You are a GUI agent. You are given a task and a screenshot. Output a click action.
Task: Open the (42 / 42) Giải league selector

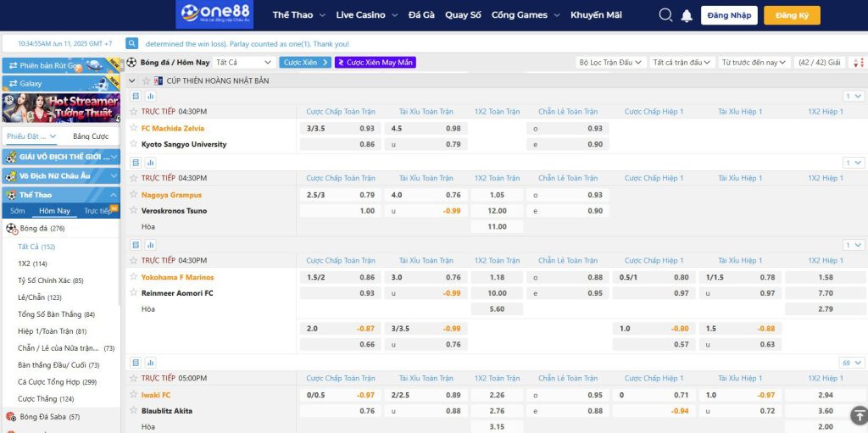(x=820, y=63)
